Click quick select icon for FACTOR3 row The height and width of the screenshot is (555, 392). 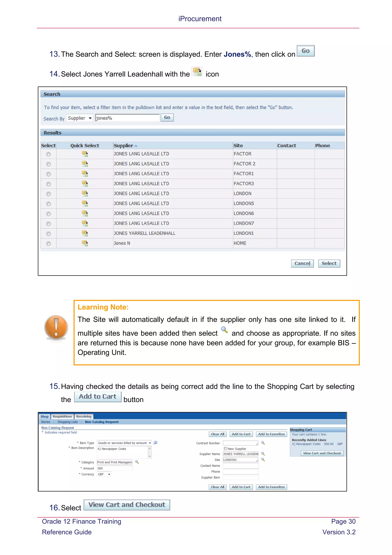point(85,184)
